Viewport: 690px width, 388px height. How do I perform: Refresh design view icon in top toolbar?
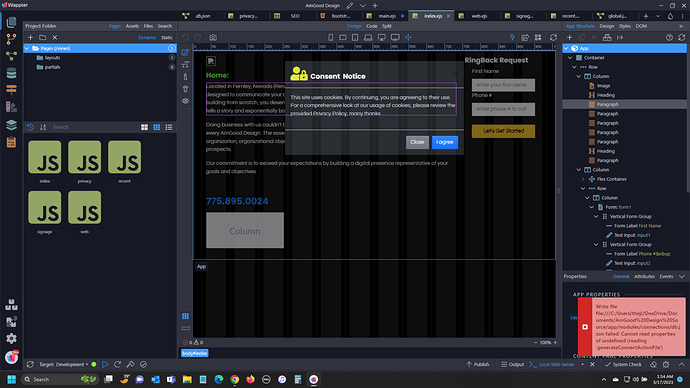click(553, 37)
